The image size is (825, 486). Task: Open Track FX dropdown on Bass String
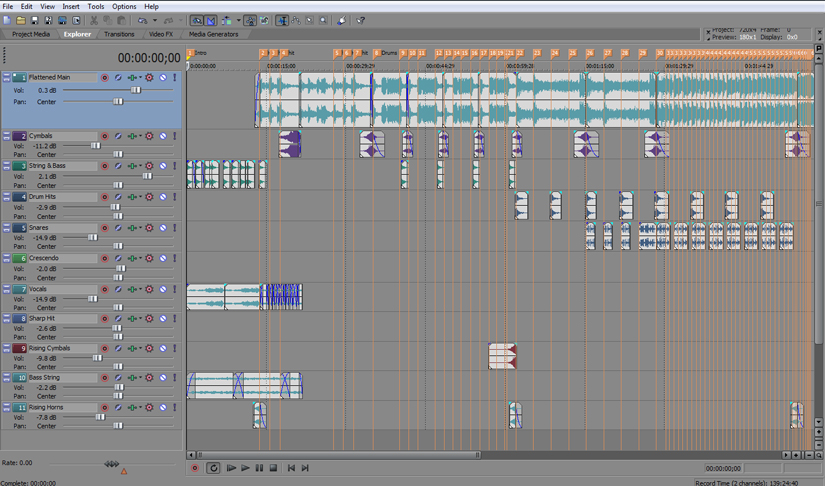tap(140, 378)
